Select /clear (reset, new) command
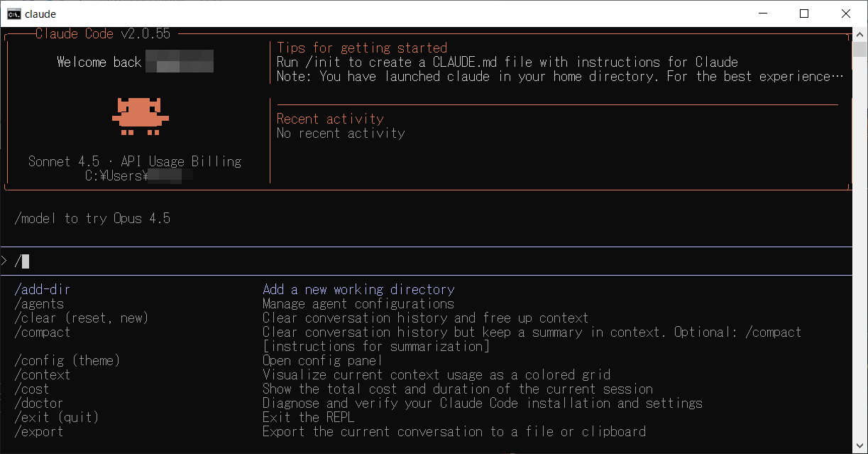 point(81,318)
